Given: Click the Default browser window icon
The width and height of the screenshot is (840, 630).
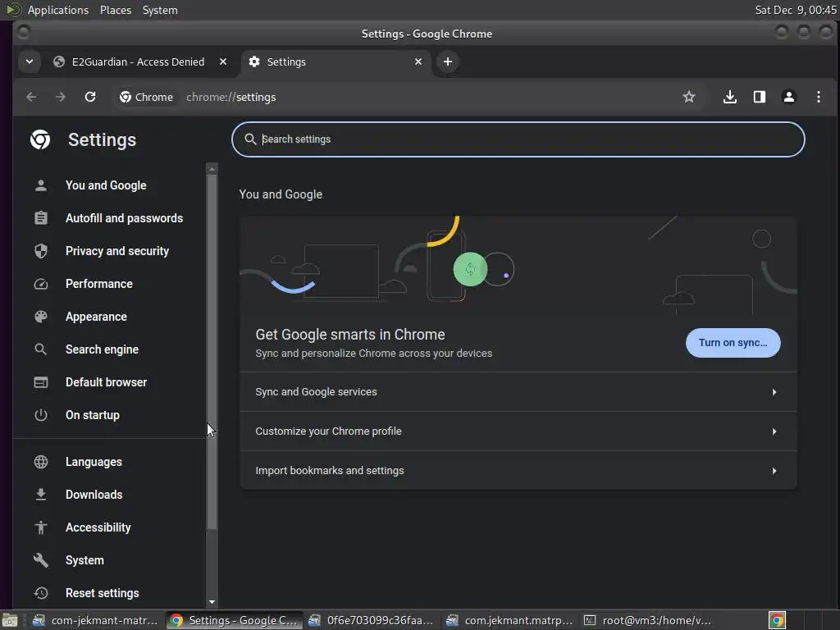Looking at the screenshot, I should point(41,382).
